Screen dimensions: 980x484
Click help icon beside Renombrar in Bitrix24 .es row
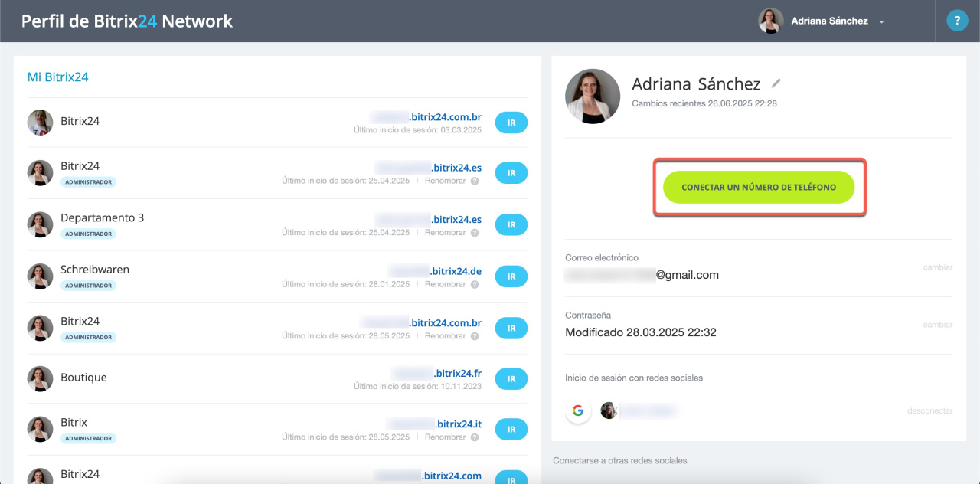tap(475, 181)
